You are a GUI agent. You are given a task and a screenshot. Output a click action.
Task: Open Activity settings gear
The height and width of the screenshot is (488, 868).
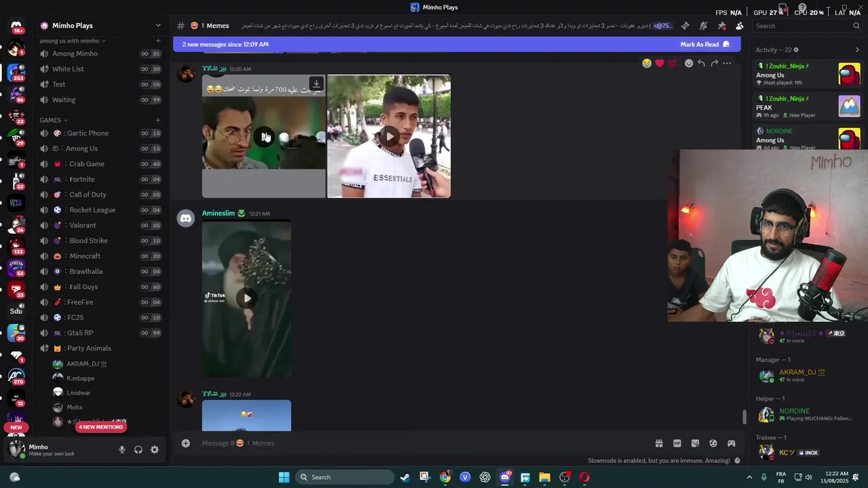pyautogui.click(x=796, y=49)
